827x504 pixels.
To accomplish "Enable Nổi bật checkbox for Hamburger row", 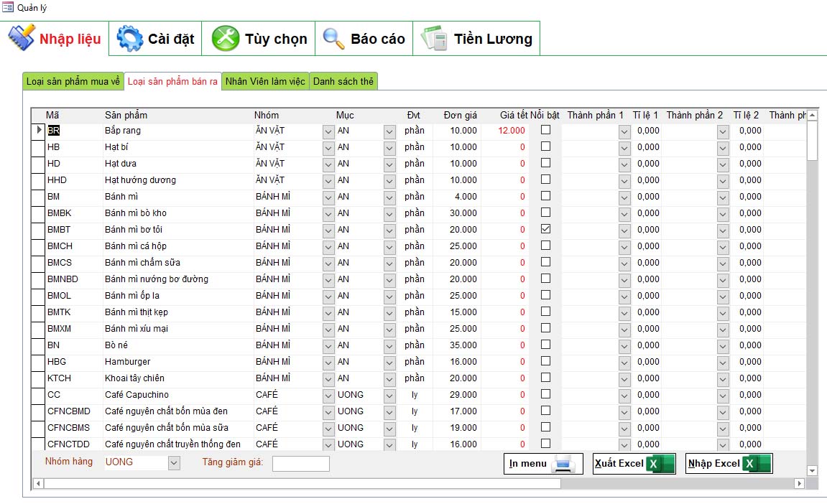I will pos(546,361).
